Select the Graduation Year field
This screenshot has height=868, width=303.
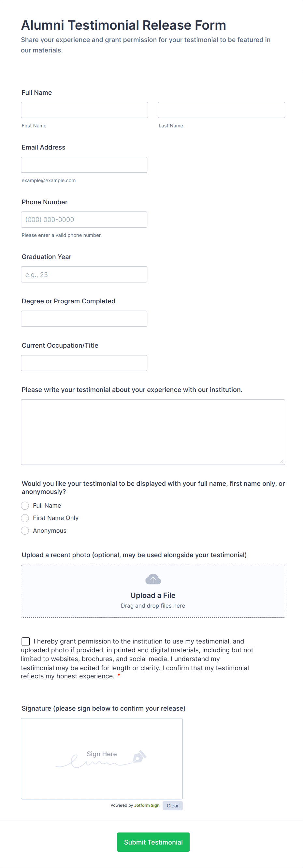click(84, 274)
